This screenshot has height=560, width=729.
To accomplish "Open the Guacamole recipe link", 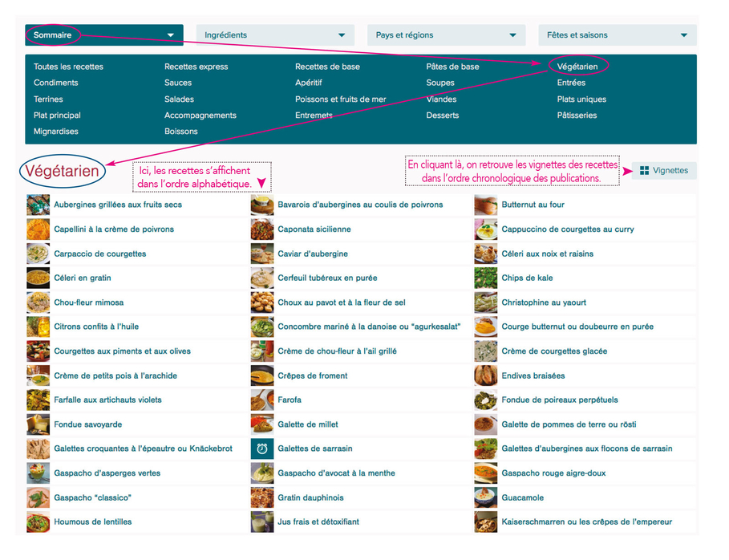I will tap(523, 497).
